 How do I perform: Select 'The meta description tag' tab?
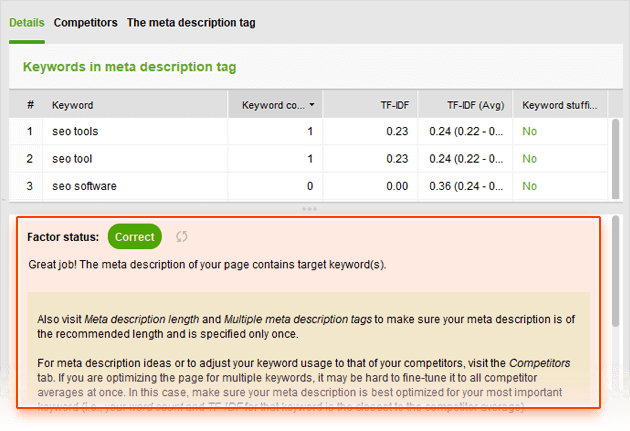point(191,22)
